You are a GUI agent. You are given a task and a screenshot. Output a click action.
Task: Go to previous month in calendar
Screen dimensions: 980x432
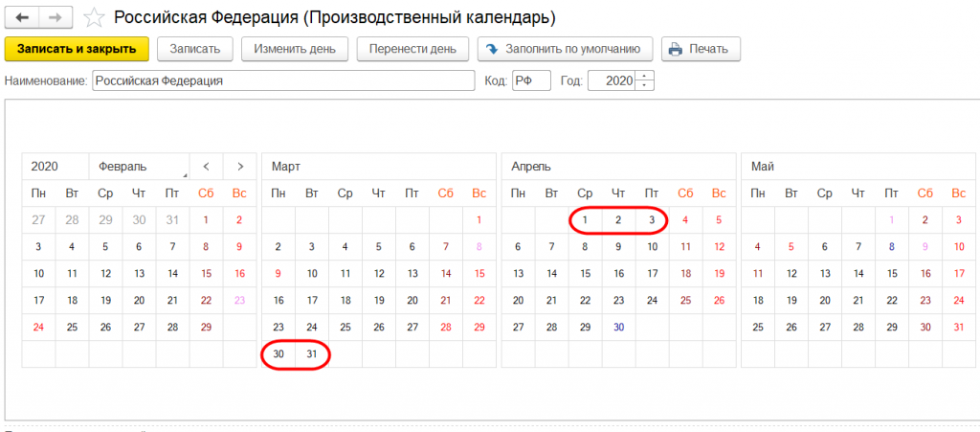coord(206,166)
